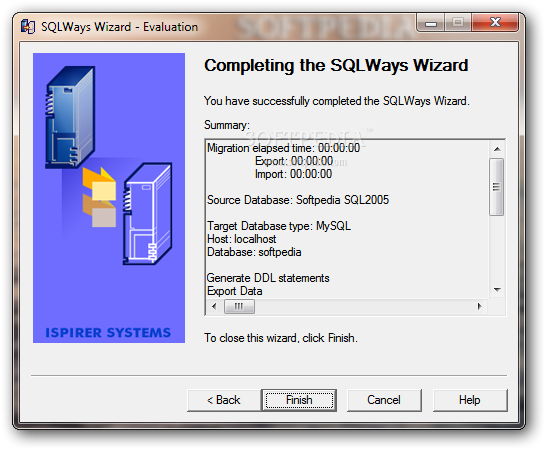
Task: Click 'Source Database: Softpedia SQL2005' line
Action: click(298, 200)
